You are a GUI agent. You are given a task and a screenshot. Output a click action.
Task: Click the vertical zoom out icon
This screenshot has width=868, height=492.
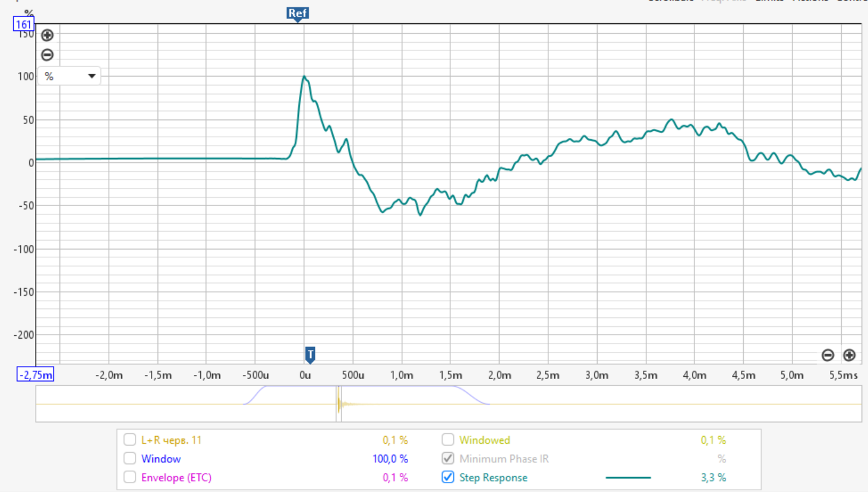48,55
